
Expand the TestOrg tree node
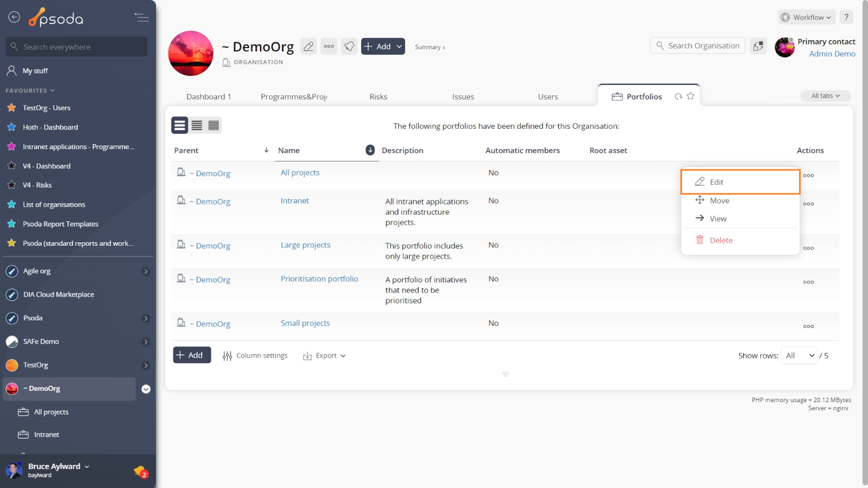pos(146,365)
